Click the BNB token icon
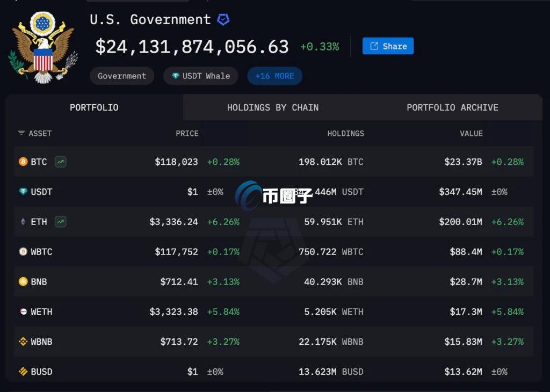 pos(23,281)
